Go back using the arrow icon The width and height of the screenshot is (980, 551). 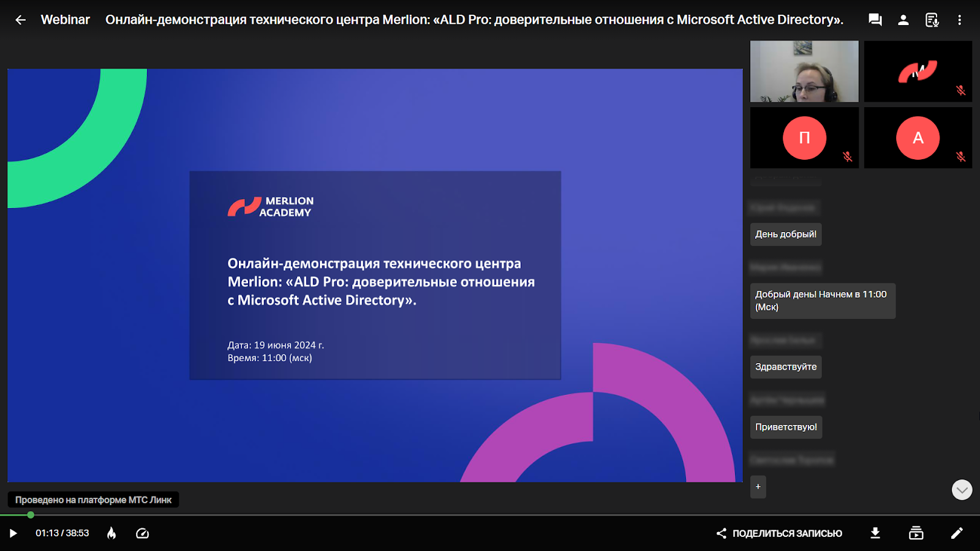tap(20, 20)
